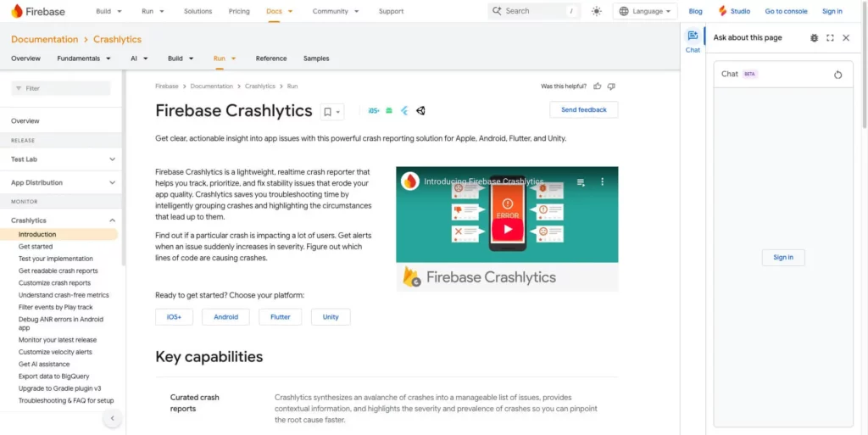Expand the chat panel to fullscreen

[x=830, y=37]
